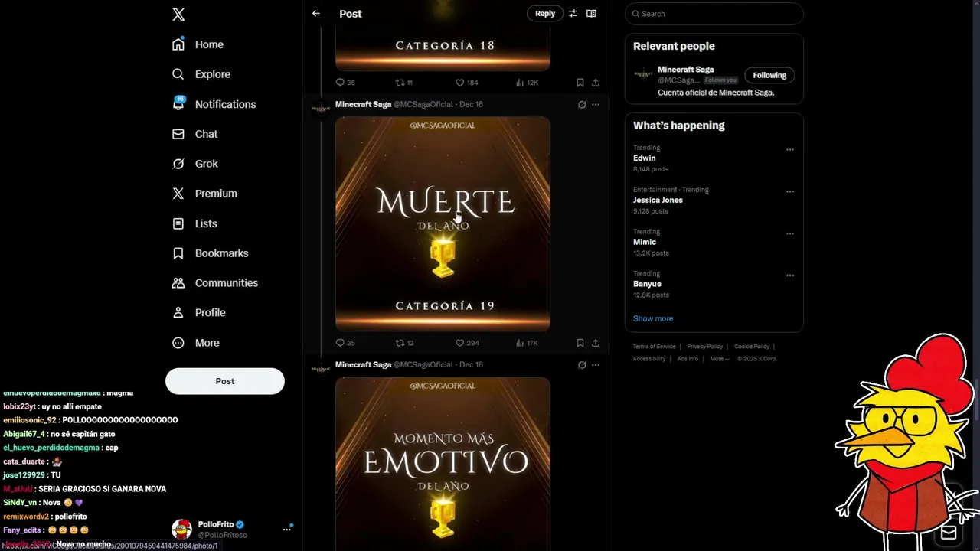Open the Mimic trending topic
The width and height of the screenshot is (980, 551).
[645, 242]
